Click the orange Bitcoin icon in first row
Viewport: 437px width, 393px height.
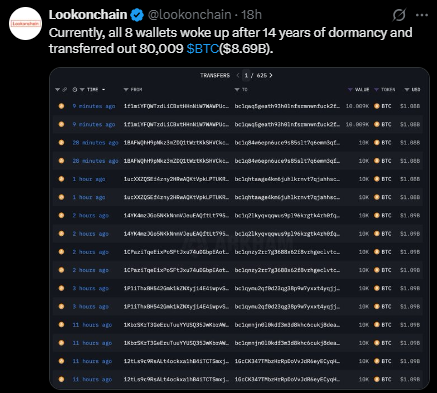click(61, 106)
